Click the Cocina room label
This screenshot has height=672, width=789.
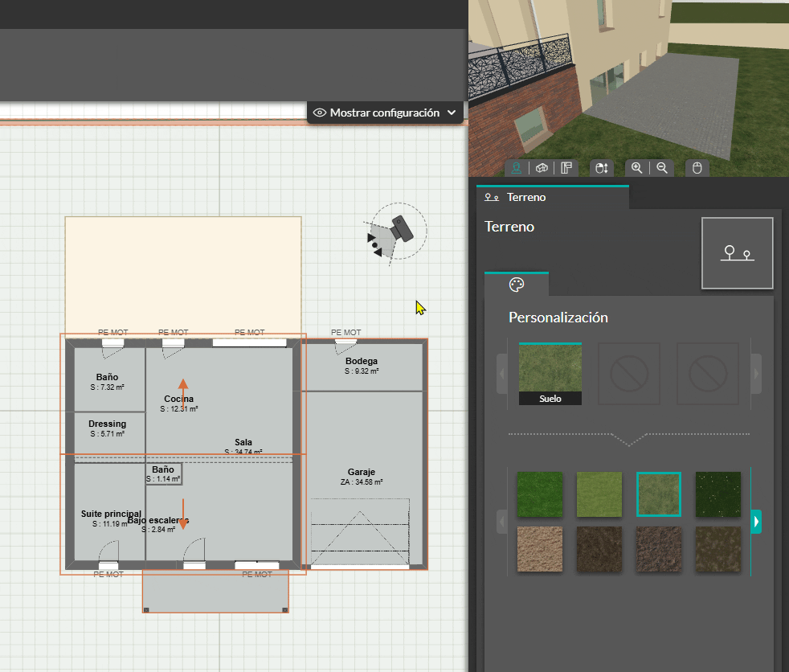178,400
